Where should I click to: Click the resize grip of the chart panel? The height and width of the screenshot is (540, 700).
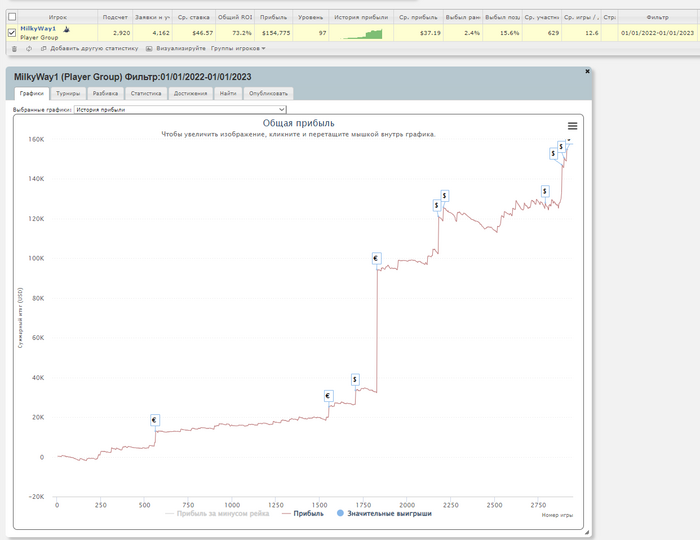(x=587, y=532)
